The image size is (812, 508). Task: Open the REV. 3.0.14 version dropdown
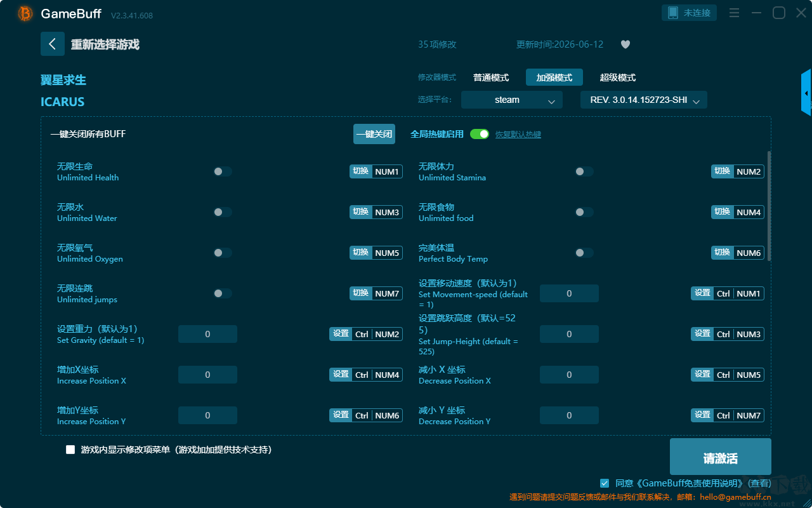click(644, 100)
